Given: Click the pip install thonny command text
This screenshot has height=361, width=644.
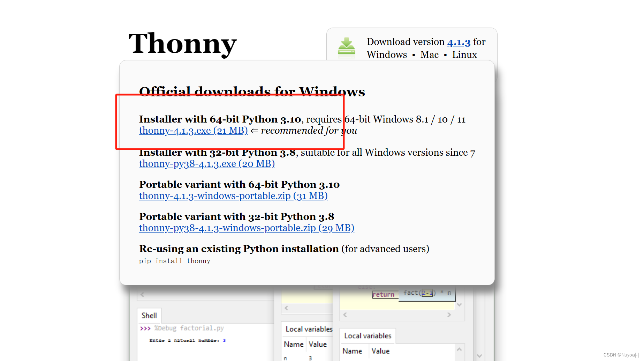Looking at the screenshot, I should (x=175, y=261).
